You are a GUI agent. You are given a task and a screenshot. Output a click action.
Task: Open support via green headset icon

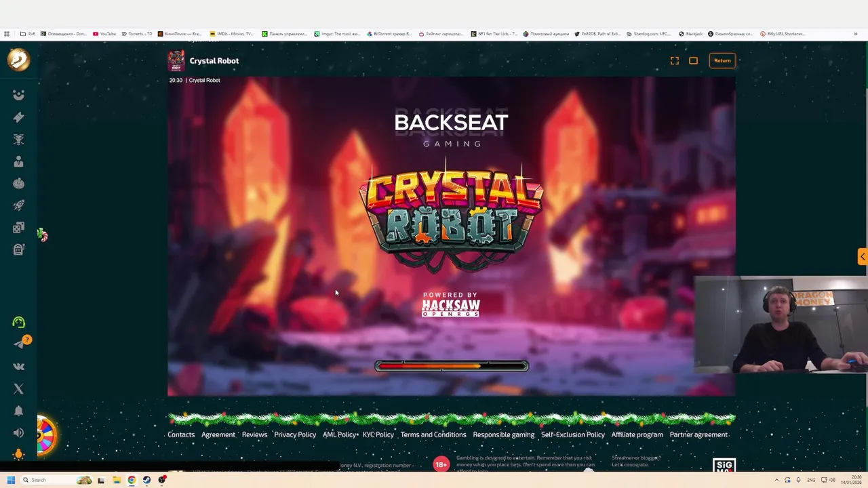click(x=18, y=323)
